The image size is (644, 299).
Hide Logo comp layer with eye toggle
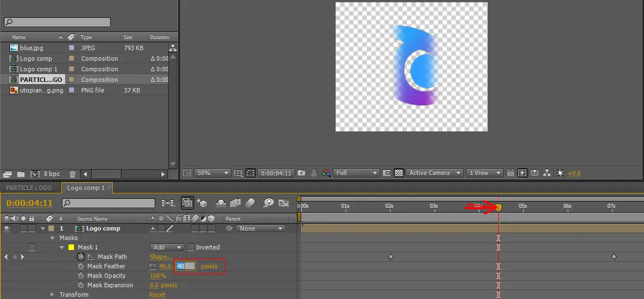pos(7,228)
